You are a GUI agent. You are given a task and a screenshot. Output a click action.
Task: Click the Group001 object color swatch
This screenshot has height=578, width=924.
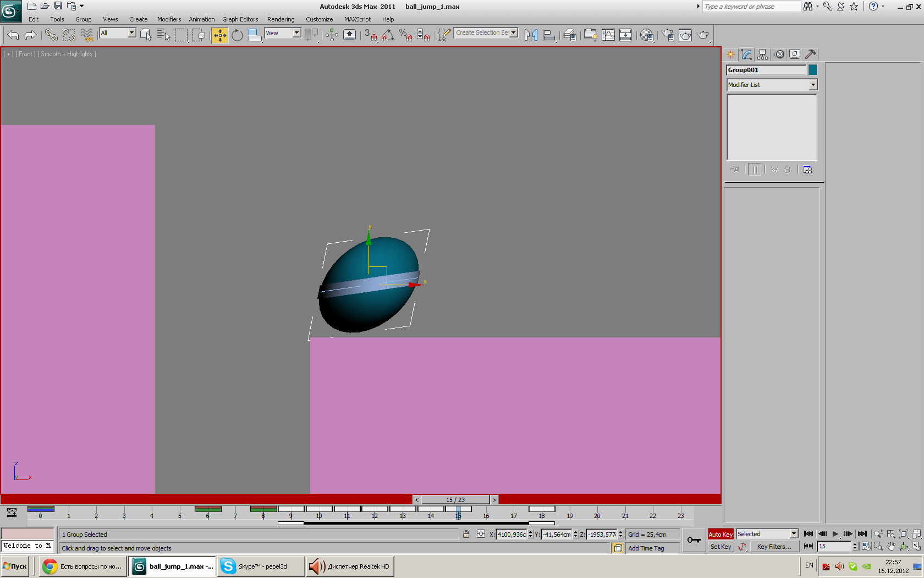pos(812,70)
